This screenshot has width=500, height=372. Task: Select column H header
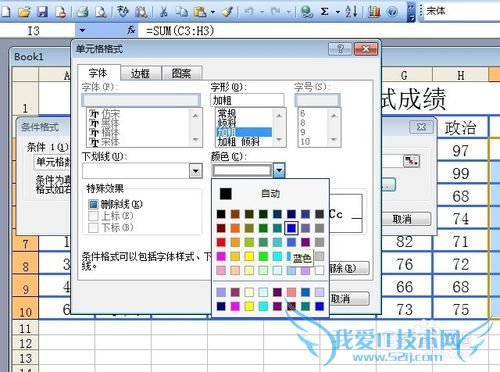[x=461, y=75]
